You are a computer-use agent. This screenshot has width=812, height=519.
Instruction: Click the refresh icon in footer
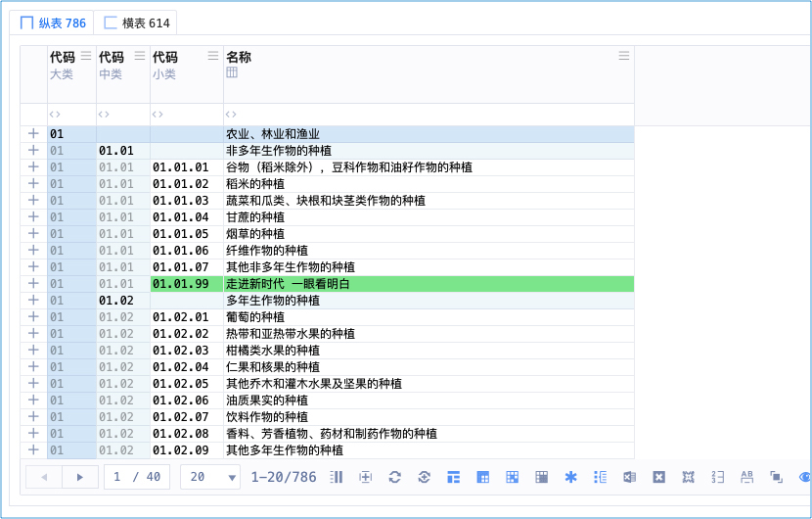point(395,477)
